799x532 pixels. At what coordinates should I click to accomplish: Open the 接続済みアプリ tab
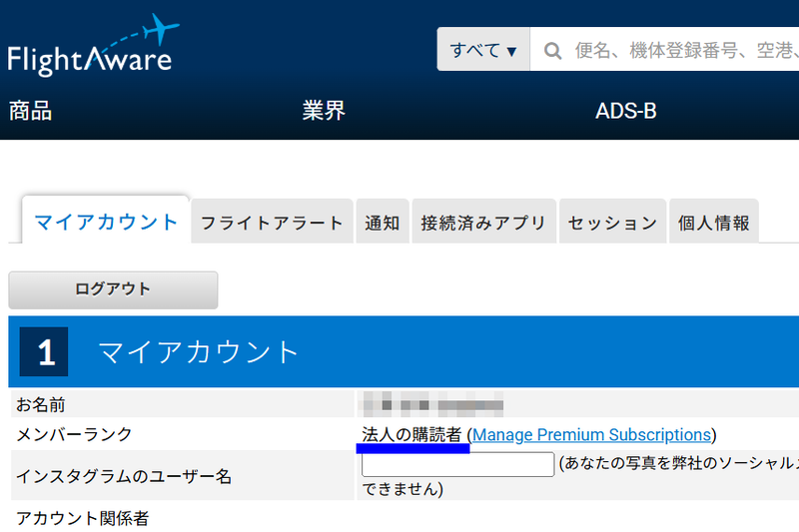point(483,223)
